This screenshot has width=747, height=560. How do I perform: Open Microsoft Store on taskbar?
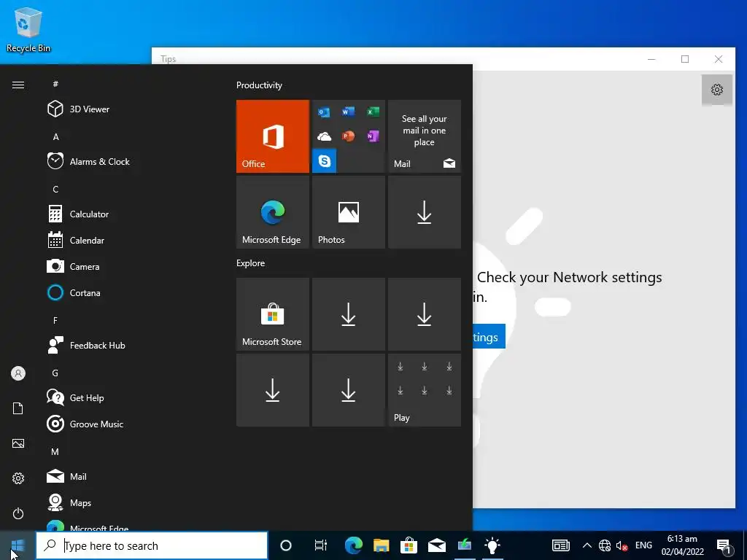(409, 545)
